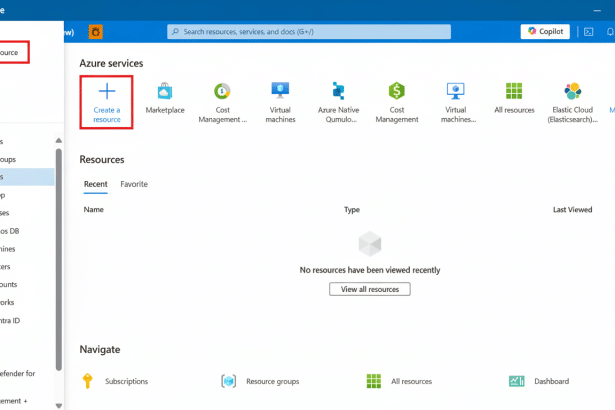Minimize the browser window
Image resolution: width=615 pixels, height=410 pixels.
pyautogui.click(x=597, y=11)
